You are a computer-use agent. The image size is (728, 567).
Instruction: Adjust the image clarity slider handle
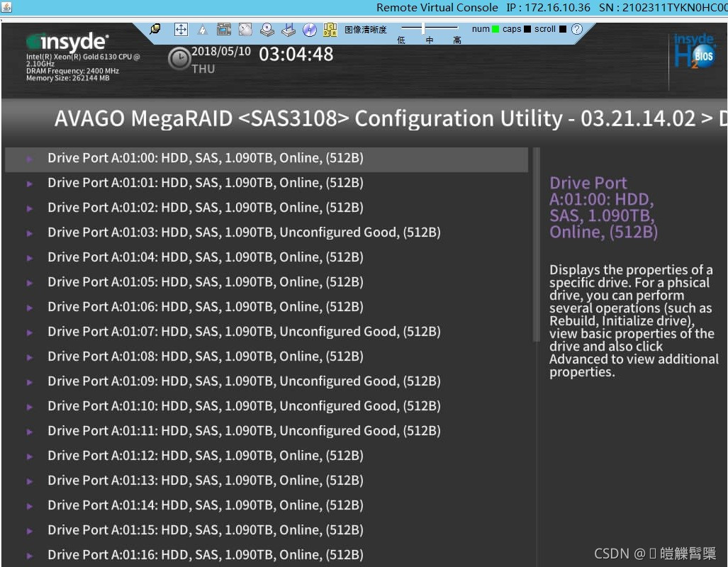click(423, 28)
